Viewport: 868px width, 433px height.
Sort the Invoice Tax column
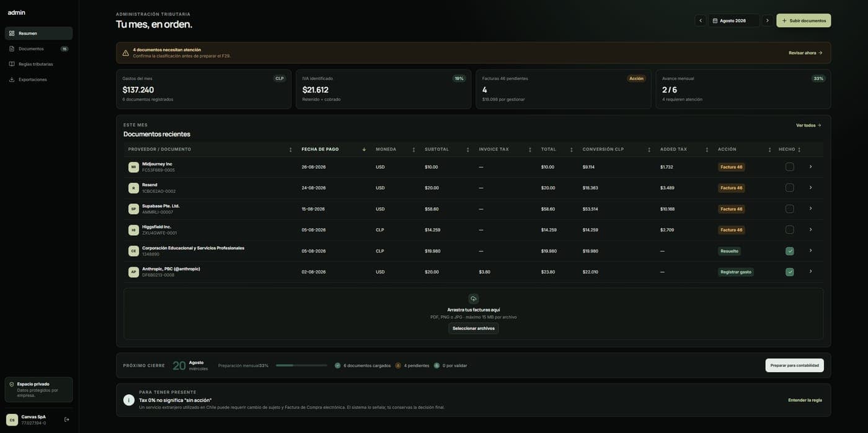point(529,150)
